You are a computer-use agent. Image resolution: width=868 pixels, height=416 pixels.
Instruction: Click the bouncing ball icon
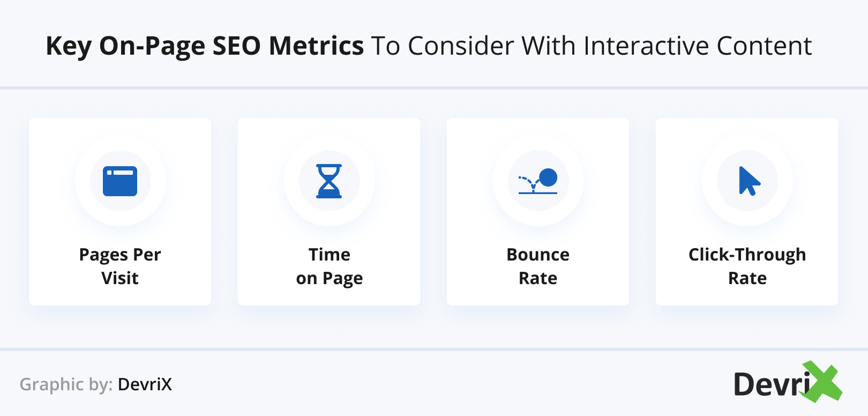(x=538, y=181)
